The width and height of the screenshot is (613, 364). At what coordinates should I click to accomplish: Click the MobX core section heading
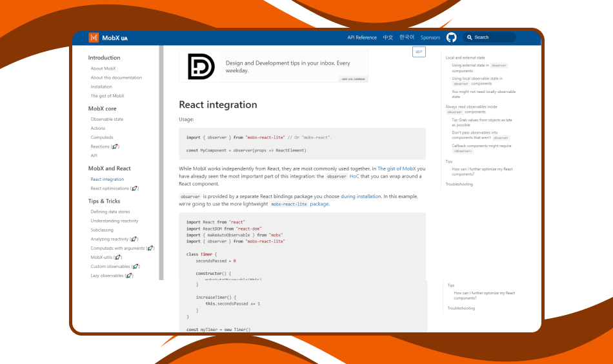click(102, 108)
